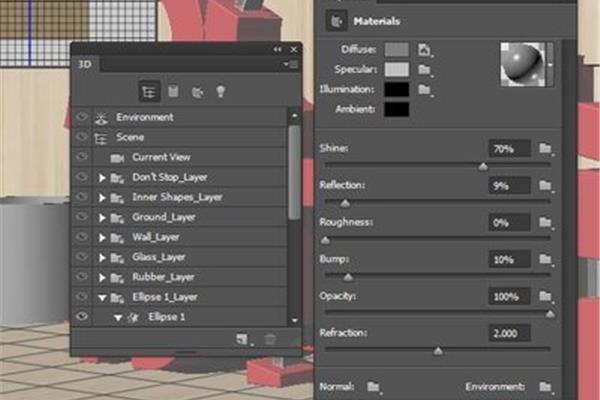The width and height of the screenshot is (600, 400).
Task: Close the 3D panel
Action: (x=294, y=50)
